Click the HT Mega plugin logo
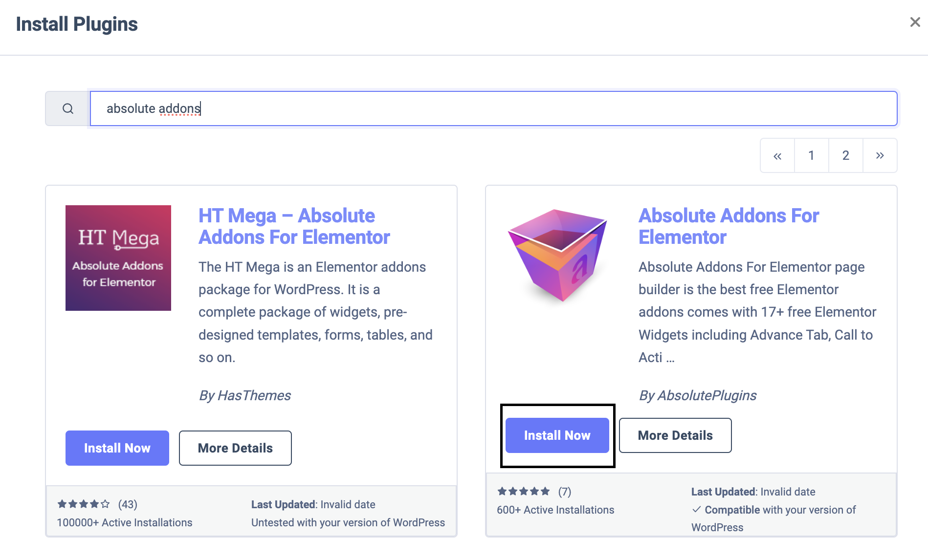Image resolution: width=928 pixels, height=560 pixels. pos(118,258)
